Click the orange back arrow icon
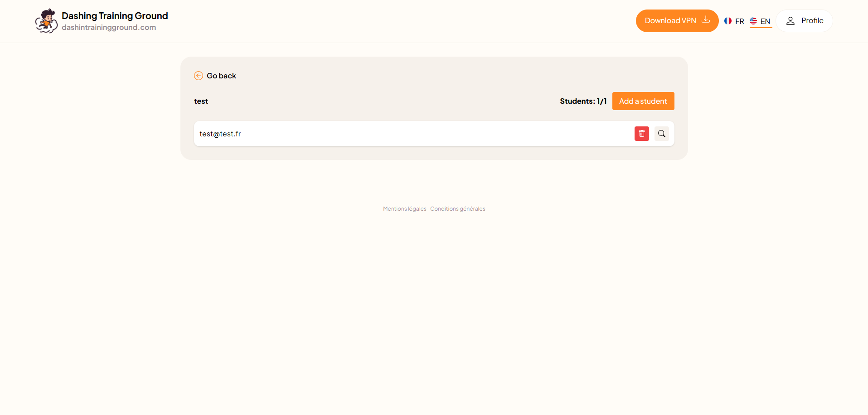The height and width of the screenshot is (415, 868). coord(199,76)
